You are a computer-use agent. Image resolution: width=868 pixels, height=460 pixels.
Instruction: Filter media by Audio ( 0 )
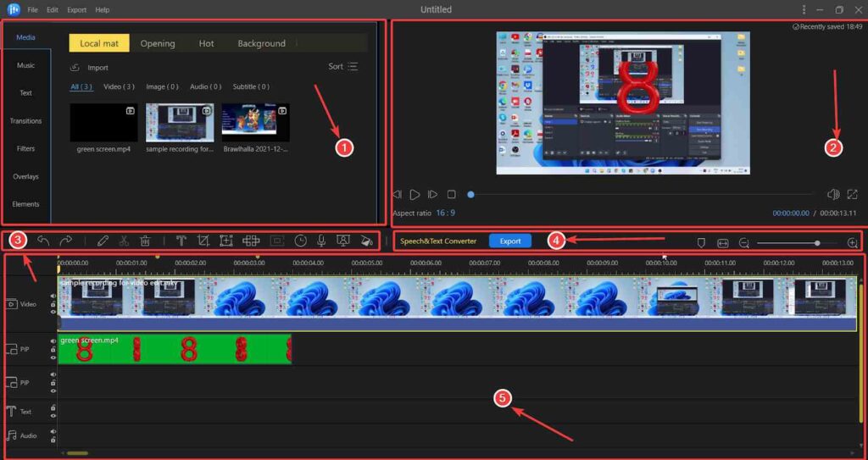tap(205, 86)
